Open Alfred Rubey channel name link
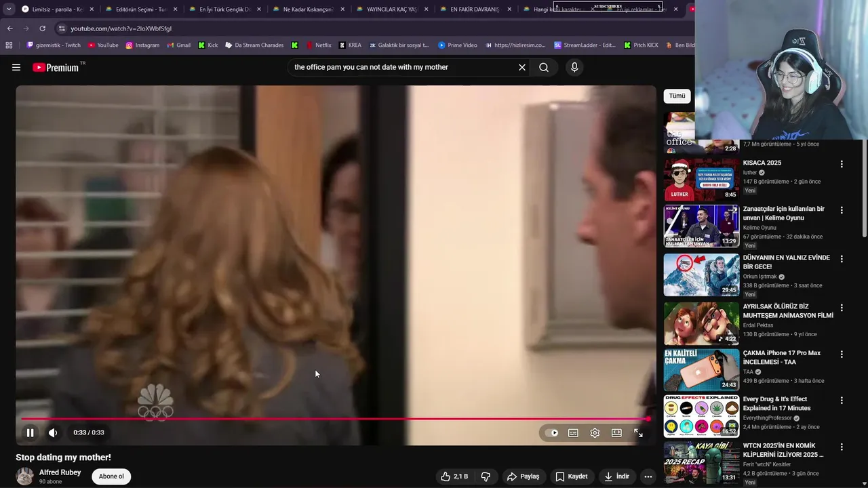 click(x=60, y=472)
